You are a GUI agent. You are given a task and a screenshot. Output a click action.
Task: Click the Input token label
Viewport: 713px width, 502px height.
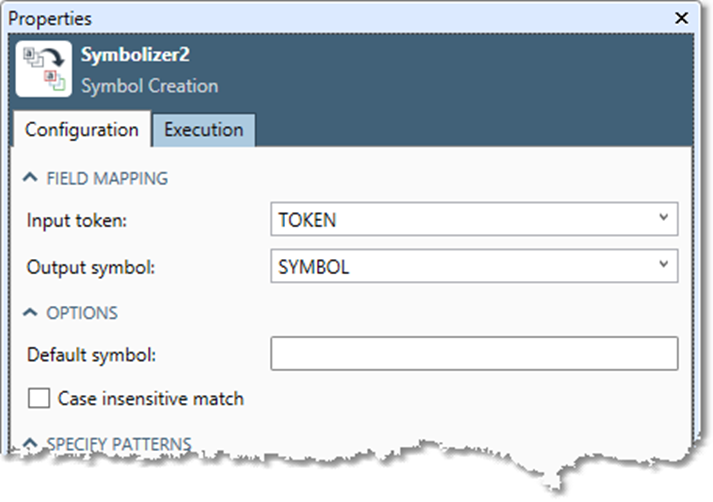(77, 219)
